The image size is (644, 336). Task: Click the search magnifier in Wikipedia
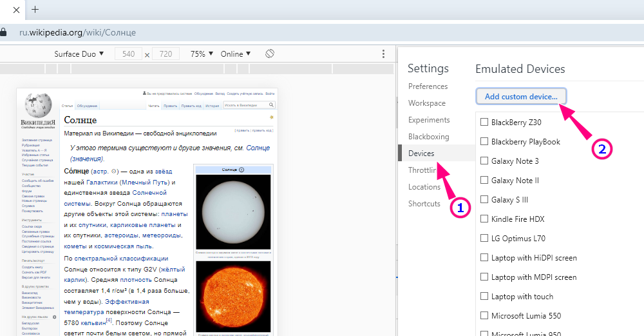(271, 105)
